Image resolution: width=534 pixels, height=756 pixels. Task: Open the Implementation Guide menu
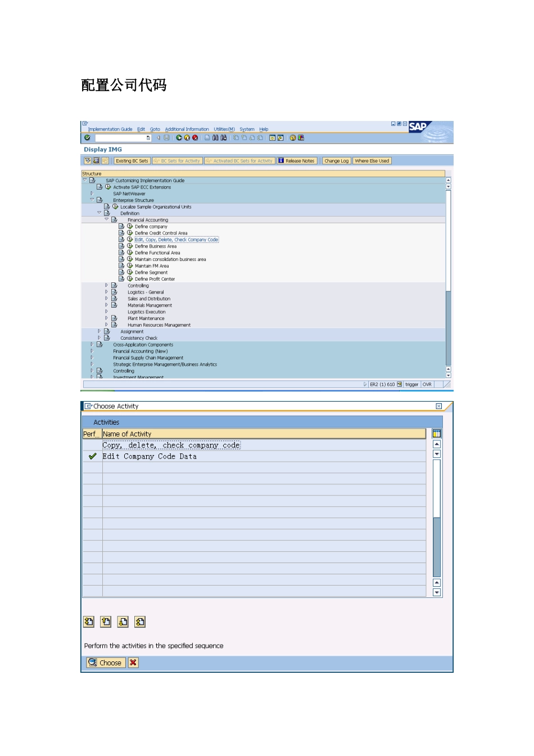(x=110, y=129)
